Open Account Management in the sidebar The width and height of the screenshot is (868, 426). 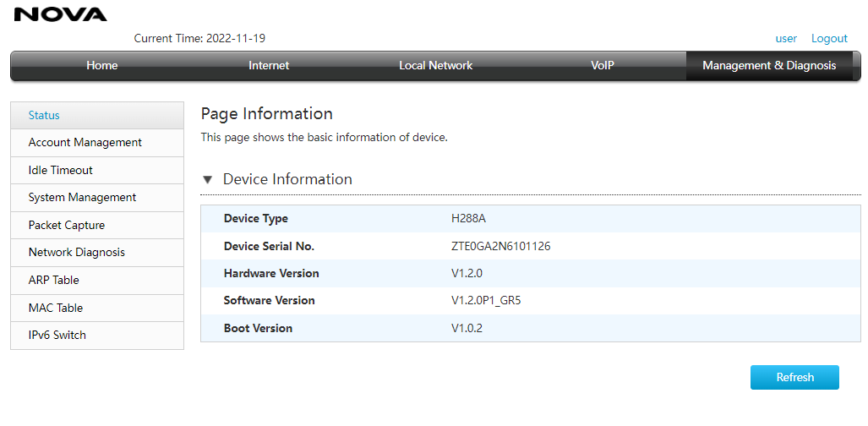[x=97, y=142]
